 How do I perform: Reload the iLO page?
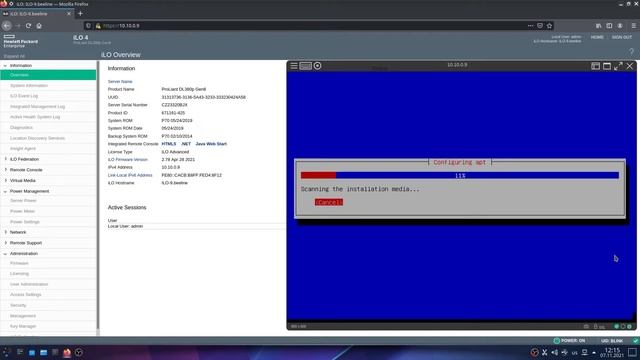[x=28, y=25]
